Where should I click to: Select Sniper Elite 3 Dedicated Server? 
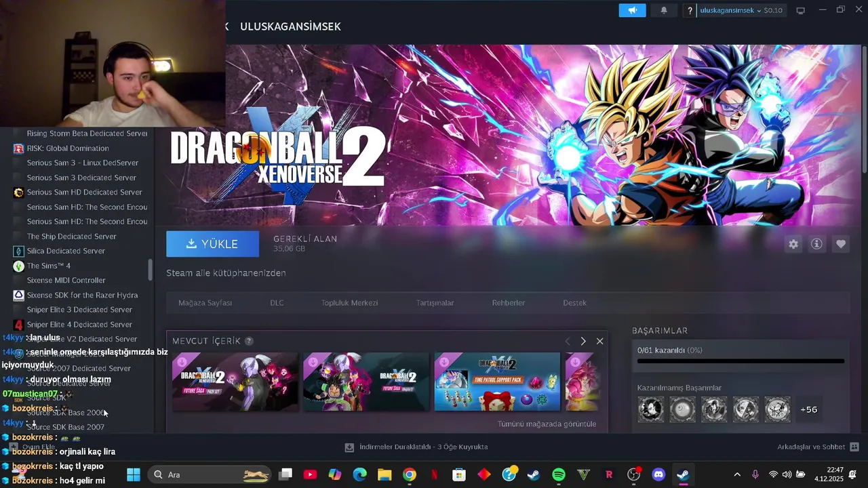tap(79, 310)
